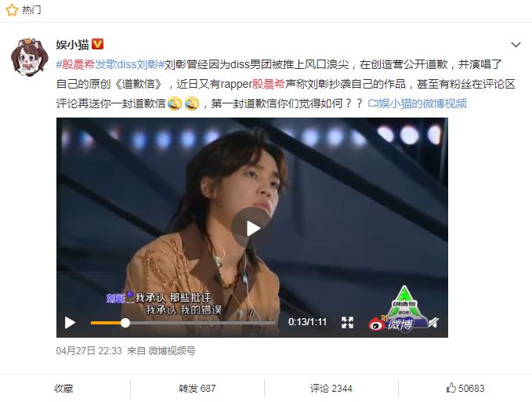
Task: Seek using the video progress bar knob
Action: [125, 323]
